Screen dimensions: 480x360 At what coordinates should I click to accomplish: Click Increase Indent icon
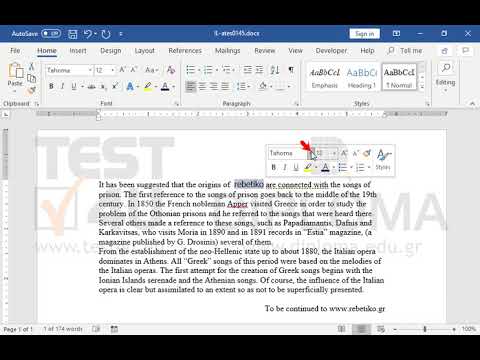[x=259, y=70]
